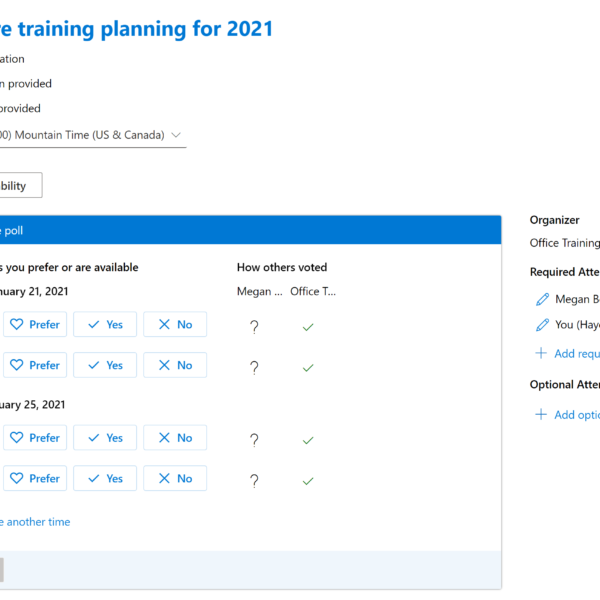Click Office T green checkmark in last row
The width and height of the screenshot is (600, 600).
[308, 481]
